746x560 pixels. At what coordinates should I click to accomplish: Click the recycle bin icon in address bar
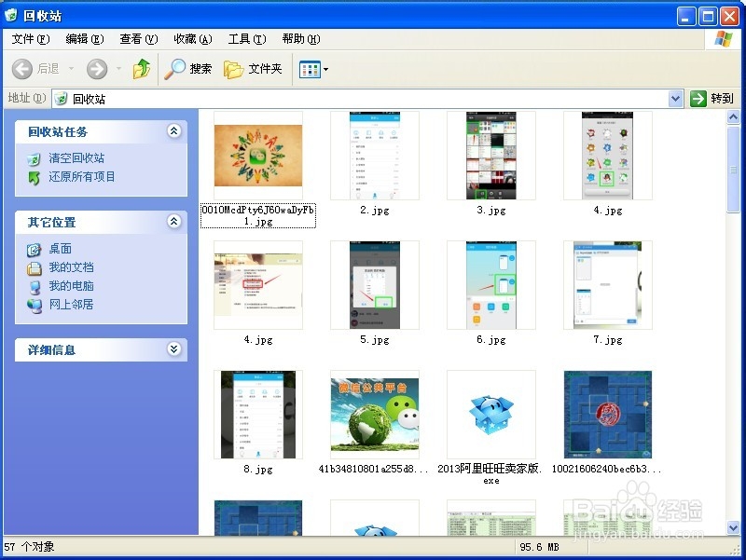pos(61,99)
